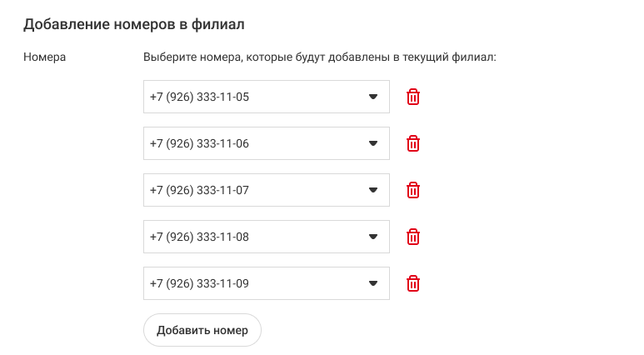Click heading Добавление номеров в филиал
This screenshot has height=355, width=644.
(134, 25)
